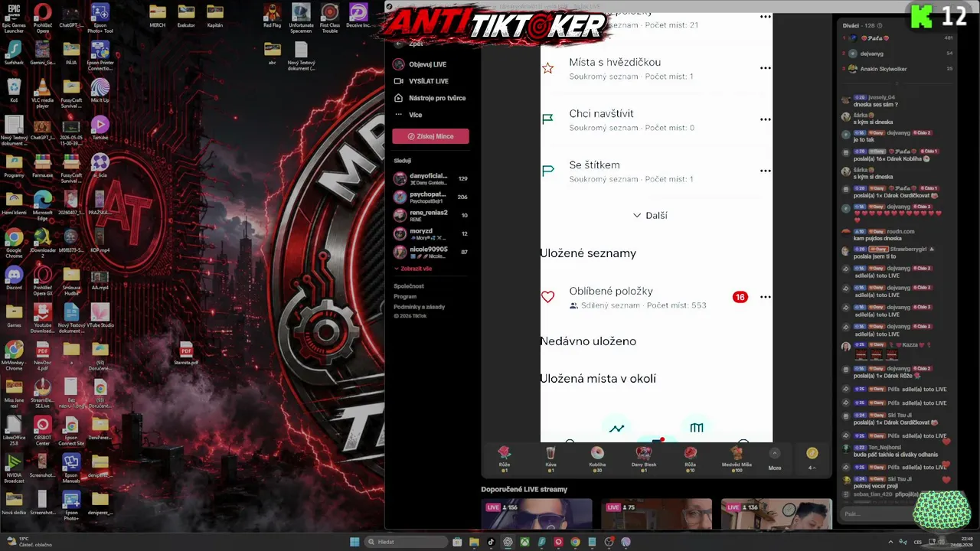
Task: Send the Růža gift costing 10 coins
Action: click(690, 458)
